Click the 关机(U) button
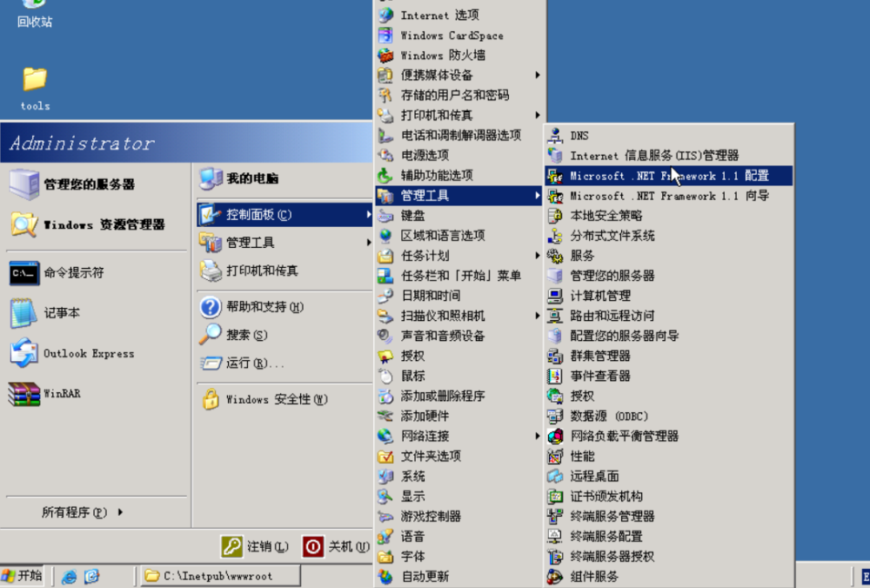The height and width of the screenshot is (588, 870). [x=336, y=547]
